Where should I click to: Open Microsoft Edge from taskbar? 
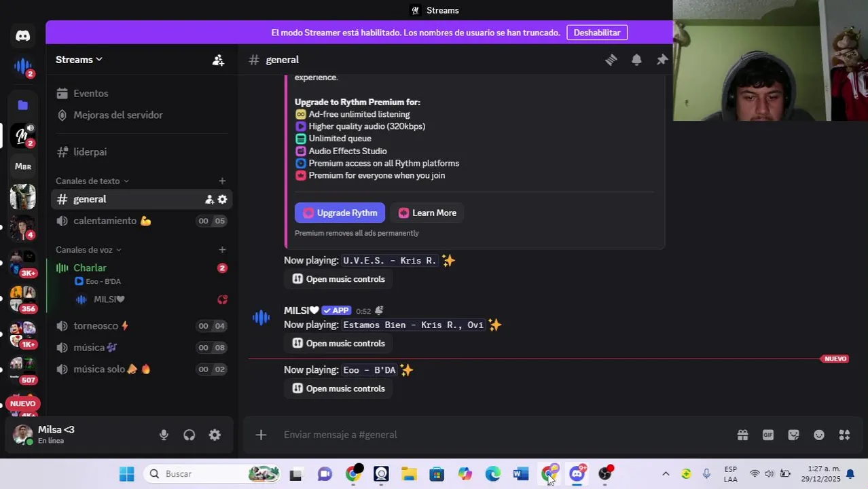tap(493, 474)
